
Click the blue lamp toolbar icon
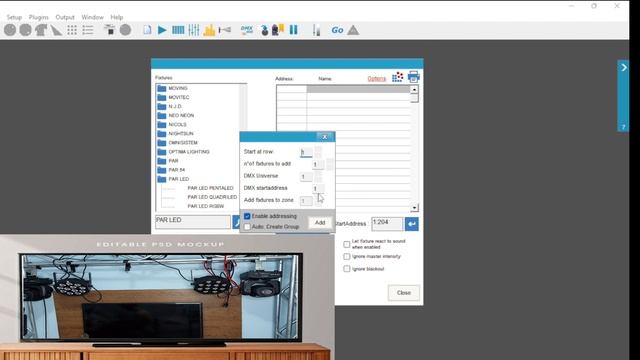click(x=264, y=30)
